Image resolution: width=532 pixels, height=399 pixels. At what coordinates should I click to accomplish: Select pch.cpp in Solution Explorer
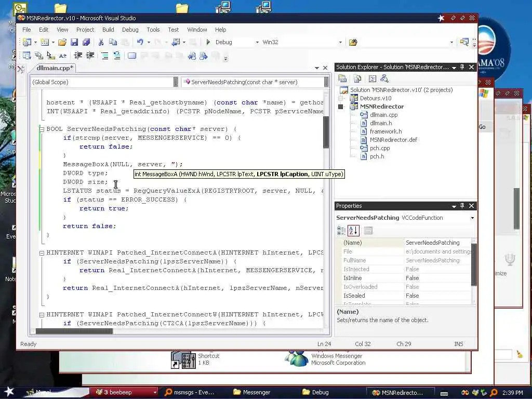click(380, 148)
